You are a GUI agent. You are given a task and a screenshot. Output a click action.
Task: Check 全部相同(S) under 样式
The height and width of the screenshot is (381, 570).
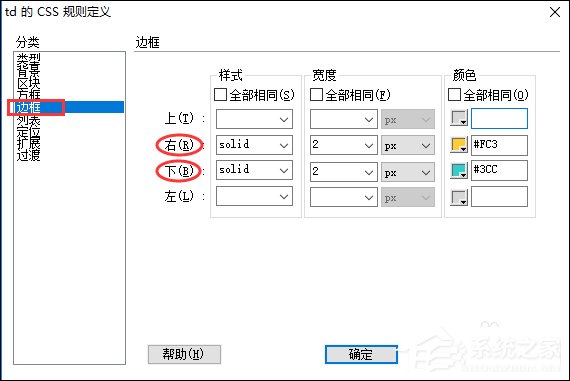[220, 95]
